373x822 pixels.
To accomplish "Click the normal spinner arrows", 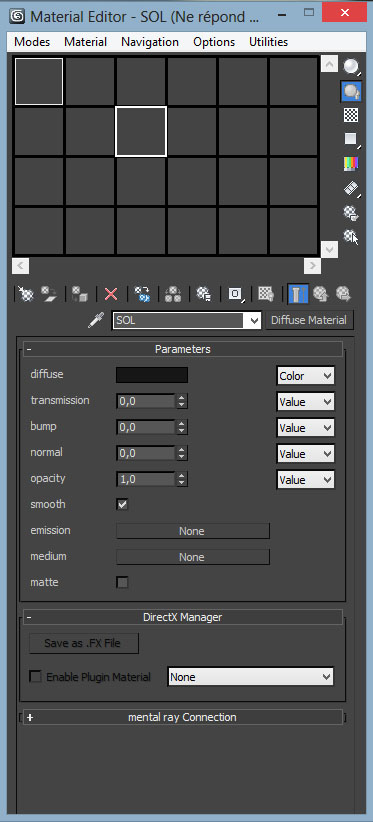I will point(181,453).
